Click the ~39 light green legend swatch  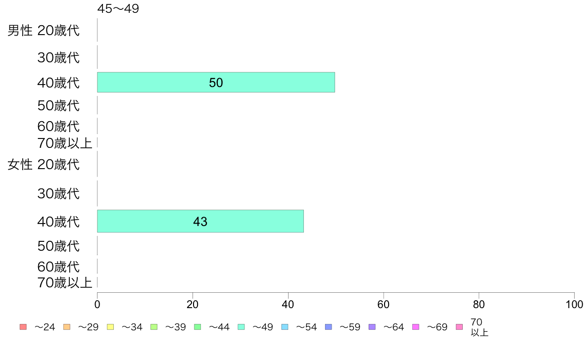154,327
